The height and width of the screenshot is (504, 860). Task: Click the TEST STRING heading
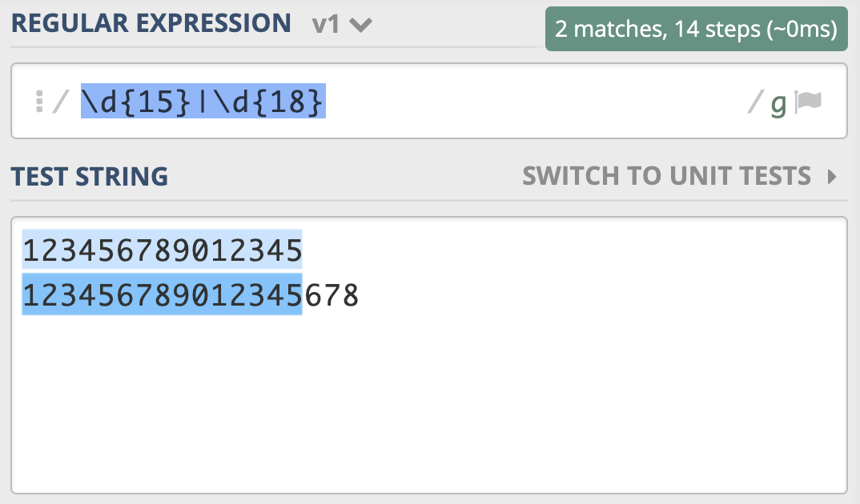(90, 176)
